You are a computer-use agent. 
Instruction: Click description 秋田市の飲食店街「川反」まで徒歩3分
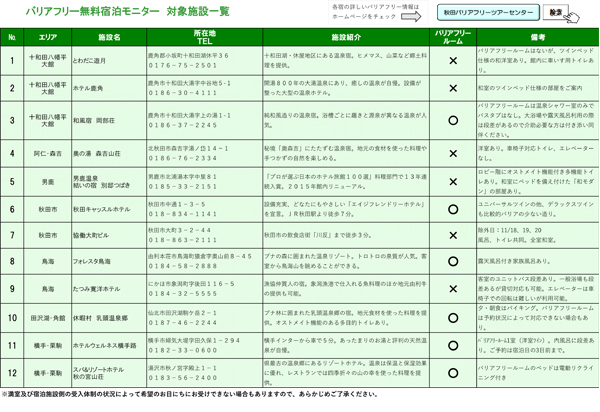coord(317,235)
